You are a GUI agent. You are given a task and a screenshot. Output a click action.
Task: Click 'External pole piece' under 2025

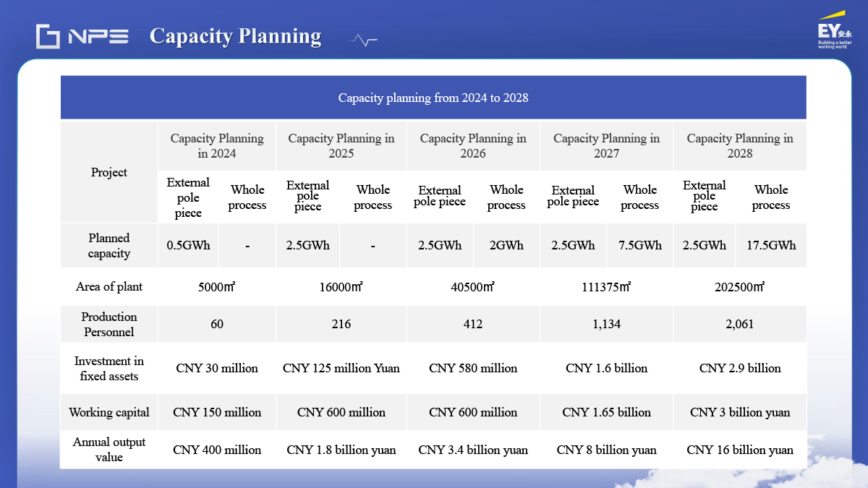[x=308, y=197]
